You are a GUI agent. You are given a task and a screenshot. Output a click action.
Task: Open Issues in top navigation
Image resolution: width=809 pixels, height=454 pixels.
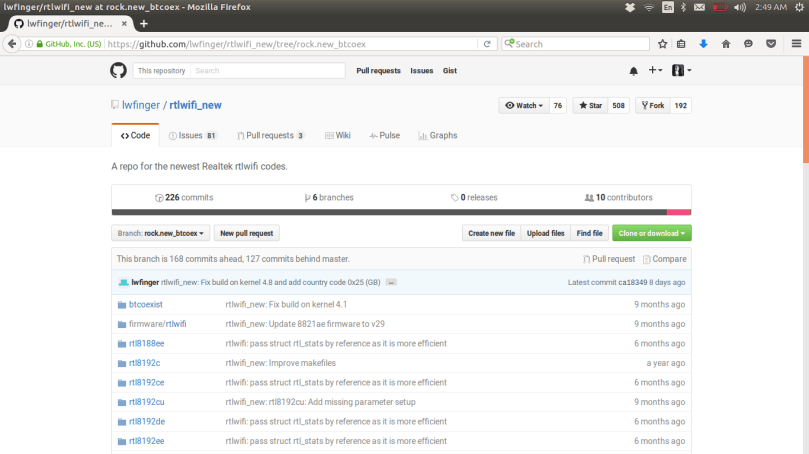pos(422,71)
